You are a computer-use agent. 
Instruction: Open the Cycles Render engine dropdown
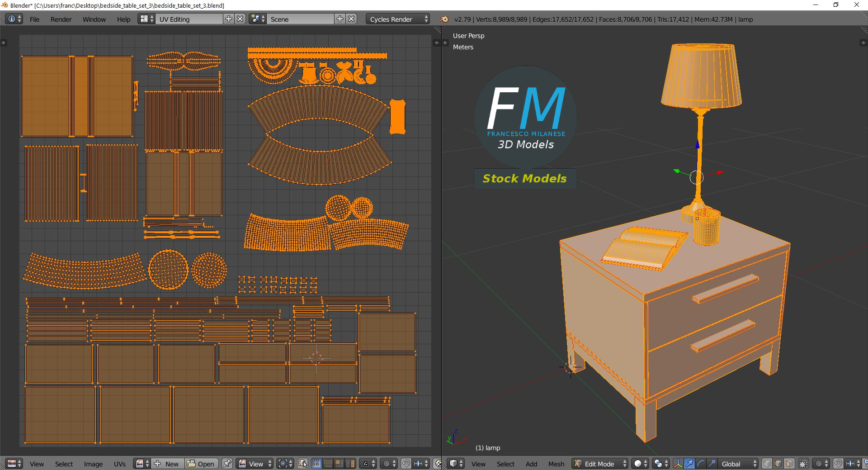point(398,19)
